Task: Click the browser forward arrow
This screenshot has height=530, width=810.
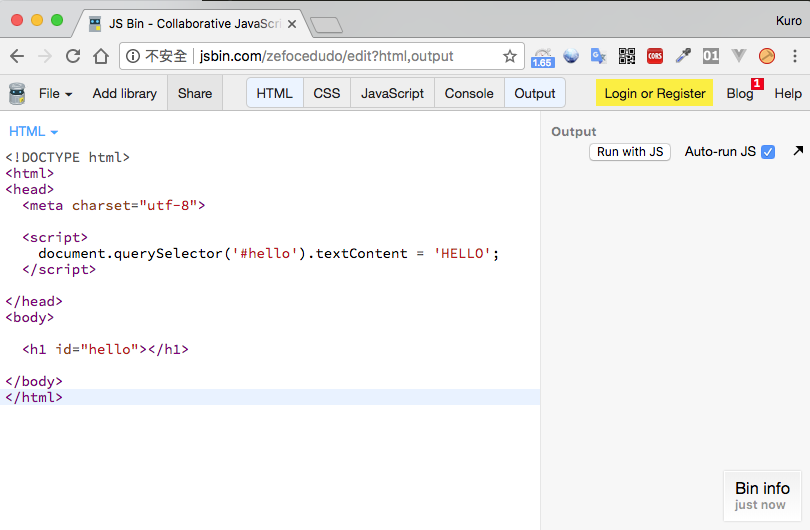Action: 45,56
